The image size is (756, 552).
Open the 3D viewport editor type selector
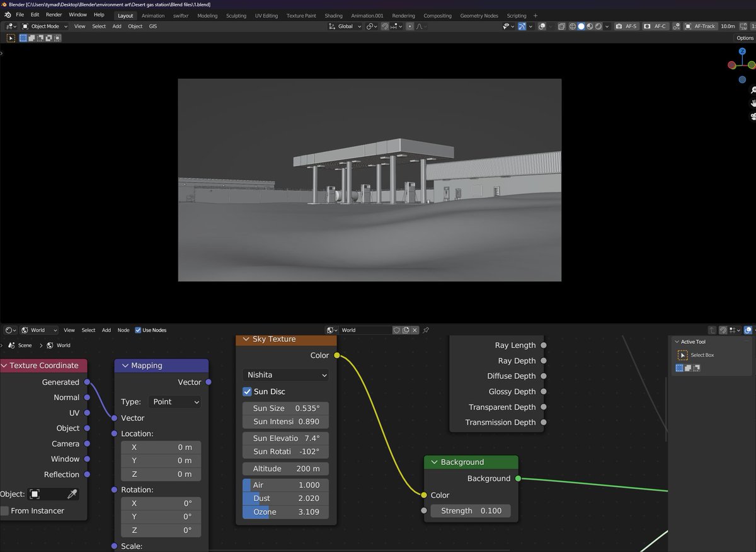pos(10,26)
